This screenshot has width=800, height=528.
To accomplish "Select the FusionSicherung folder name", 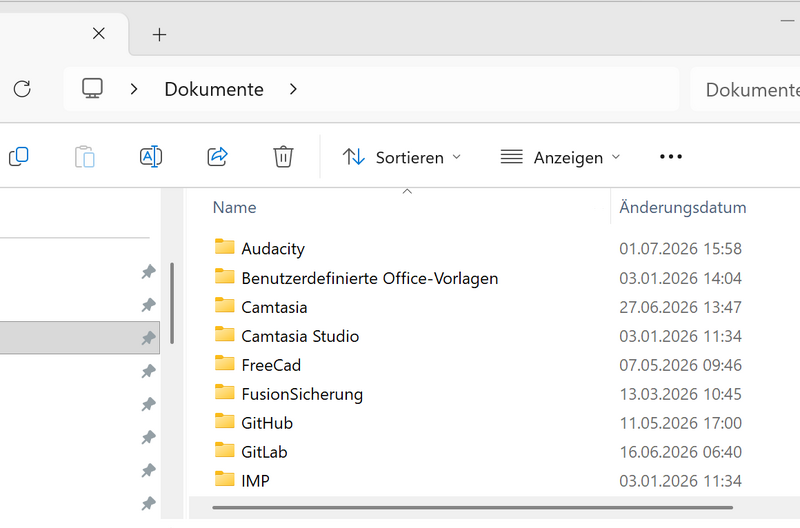I will point(302,394).
